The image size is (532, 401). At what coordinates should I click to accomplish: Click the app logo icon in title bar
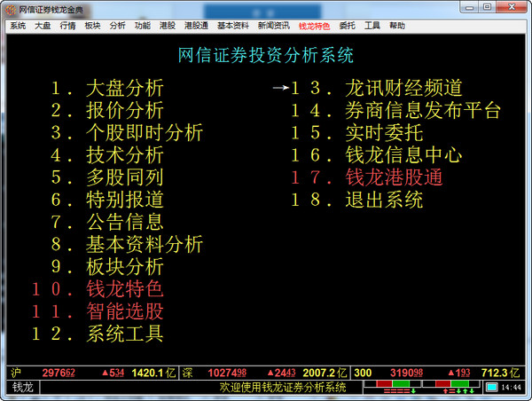[11, 10]
